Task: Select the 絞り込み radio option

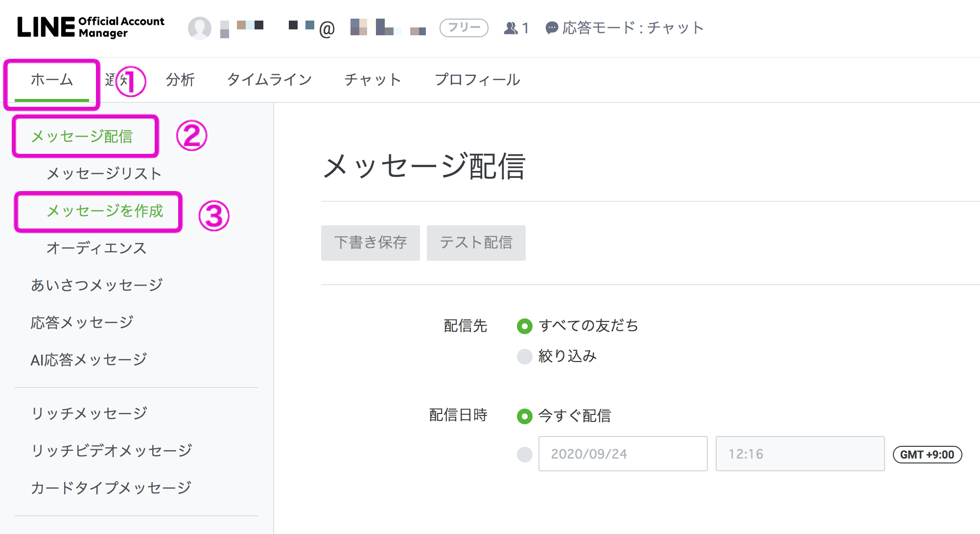Action: pyautogui.click(x=525, y=357)
